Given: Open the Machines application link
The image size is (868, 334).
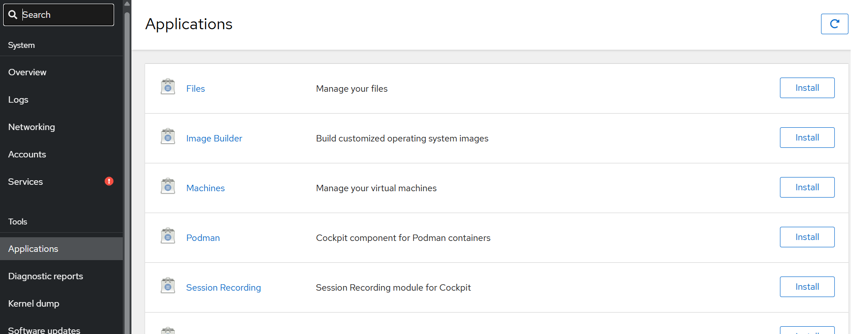Looking at the screenshot, I should pyautogui.click(x=205, y=188).
